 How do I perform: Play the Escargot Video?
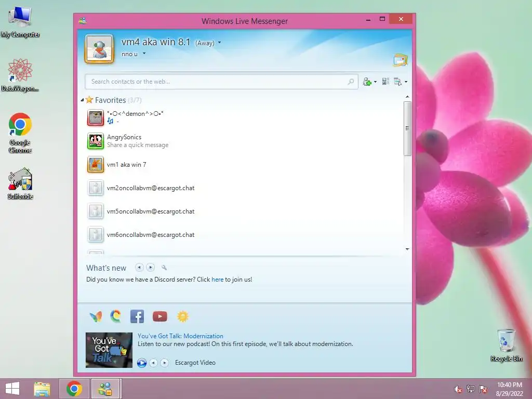pos(142,363)
